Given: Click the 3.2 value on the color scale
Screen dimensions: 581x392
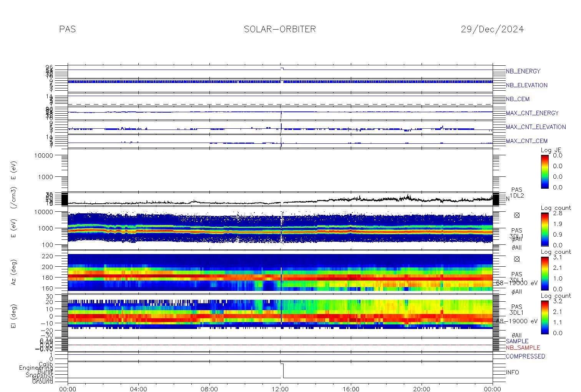Looking at the screenshot, I should (558, 301).
